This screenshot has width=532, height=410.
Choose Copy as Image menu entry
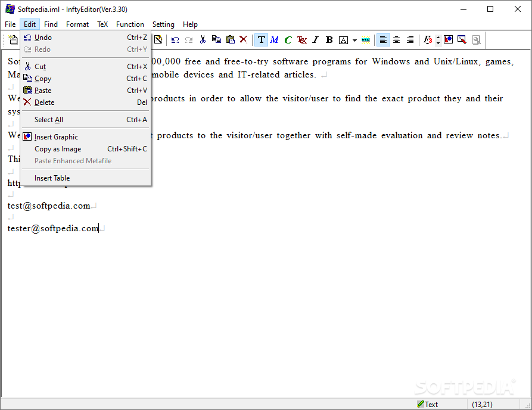point(86,148)
